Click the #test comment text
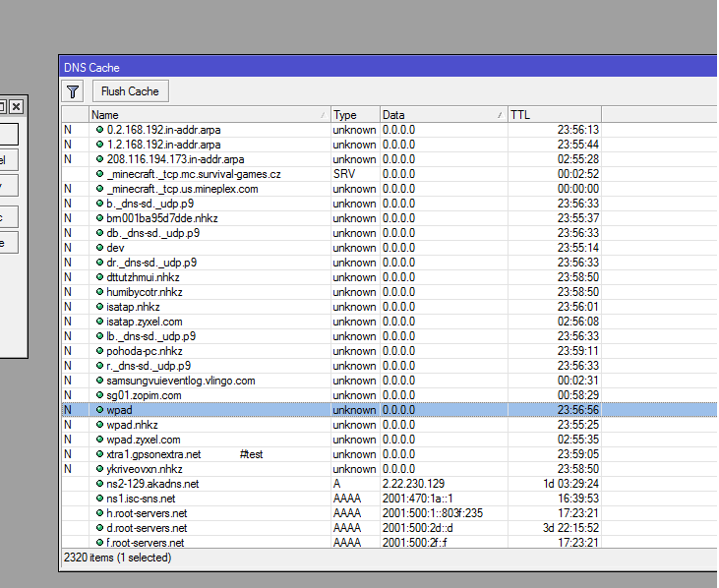This screenshot has width=719, height=588. click(251, 454)
